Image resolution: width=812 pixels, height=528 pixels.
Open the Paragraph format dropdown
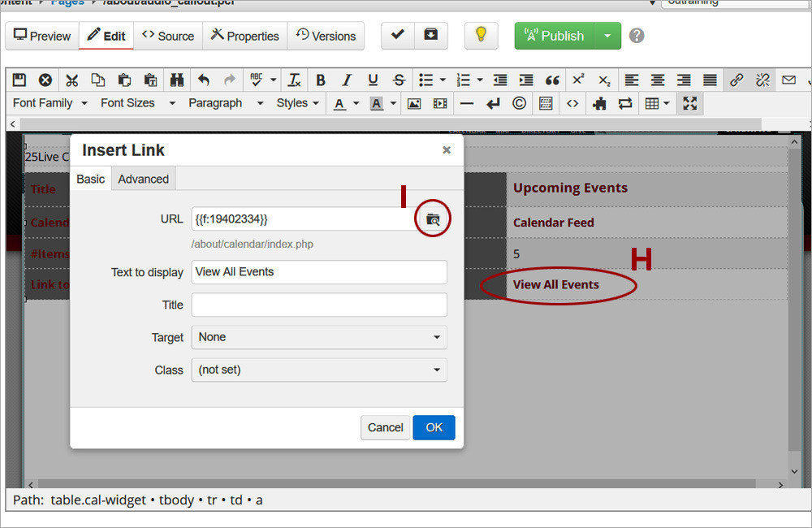point(226,103)
